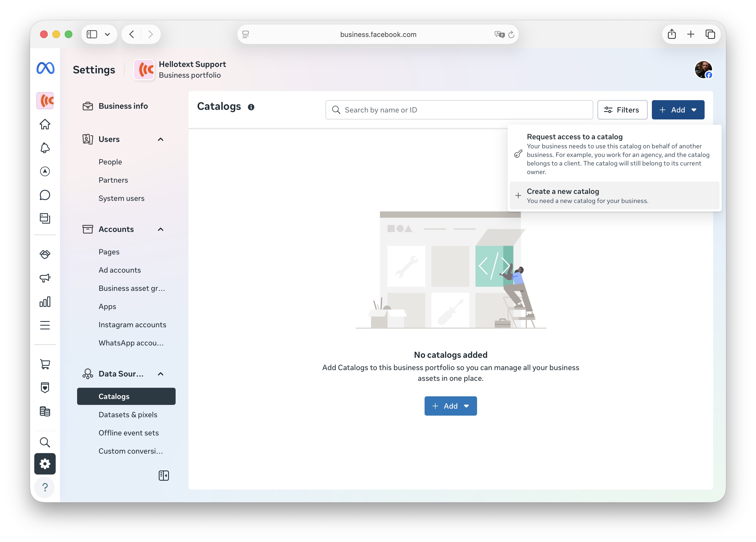Click the Meta logo icon
Image resolution: width=756 pixels, height=542 pixels.
pyautogui.click(x=45, y=68)
